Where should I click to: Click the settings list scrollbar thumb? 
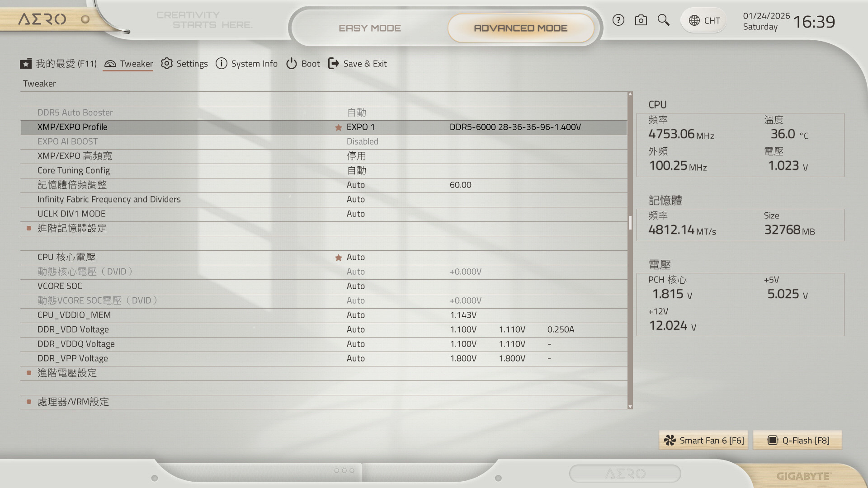click(630, 223)
